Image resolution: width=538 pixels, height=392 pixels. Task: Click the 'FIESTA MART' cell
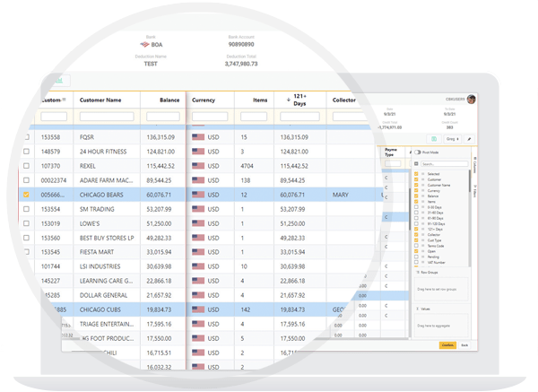(97, 252)
